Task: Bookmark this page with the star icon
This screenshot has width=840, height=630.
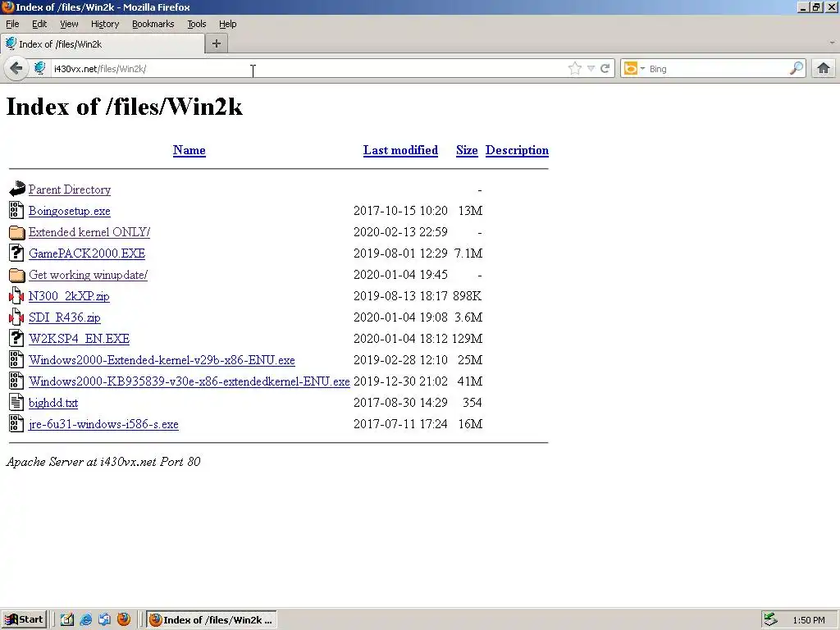Action: [x=574, y=68]
